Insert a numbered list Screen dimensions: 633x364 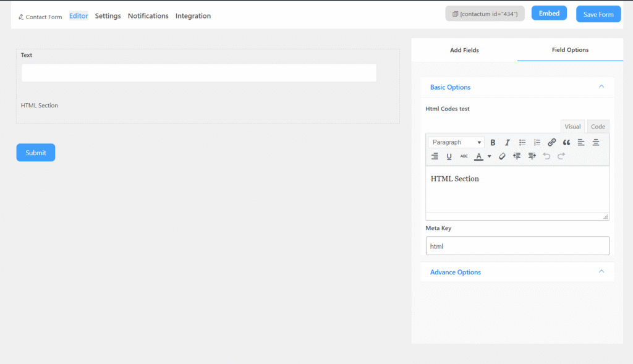[x=537, y=143]
